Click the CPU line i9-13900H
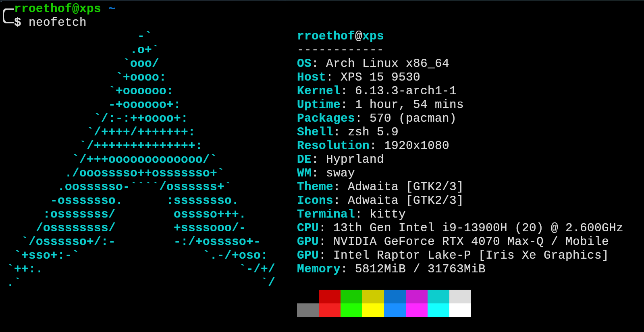The height and width of the screenshot is (332, 644). click(x=460, y=228)
